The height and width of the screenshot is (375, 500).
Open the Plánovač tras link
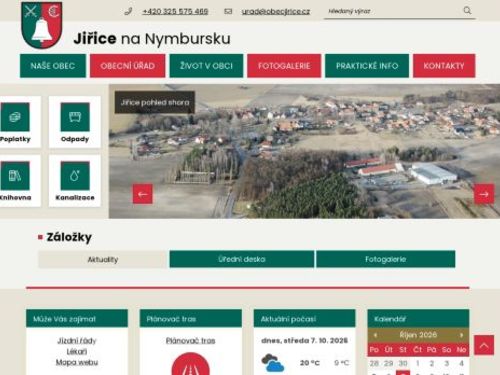tap(191, 341)
